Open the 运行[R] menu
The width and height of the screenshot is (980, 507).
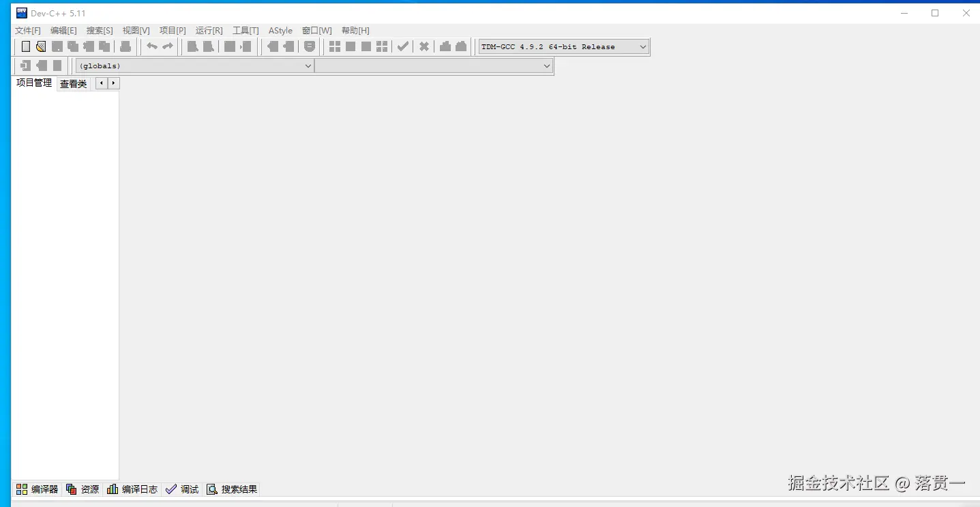click(209, 31)
